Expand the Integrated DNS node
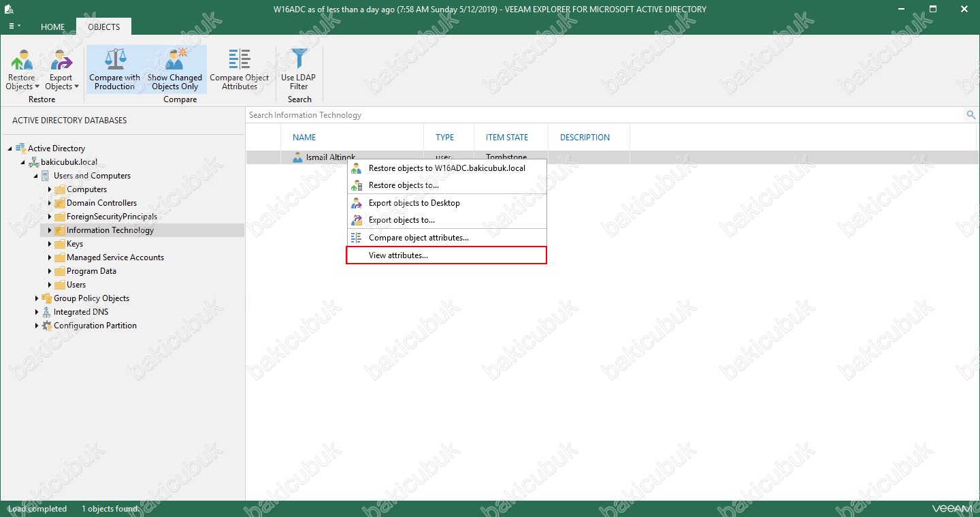Screen dimensions: 980x517 tap(36, 312)
